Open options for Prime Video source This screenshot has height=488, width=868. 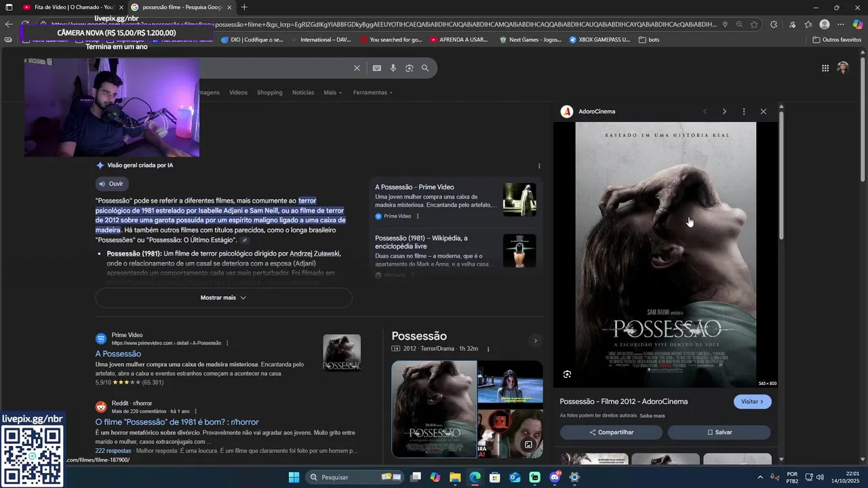click(418, 216)
